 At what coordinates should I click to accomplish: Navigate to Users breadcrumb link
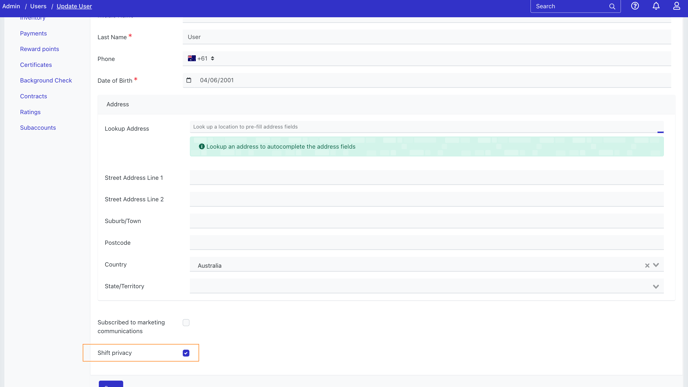(38, 6)
